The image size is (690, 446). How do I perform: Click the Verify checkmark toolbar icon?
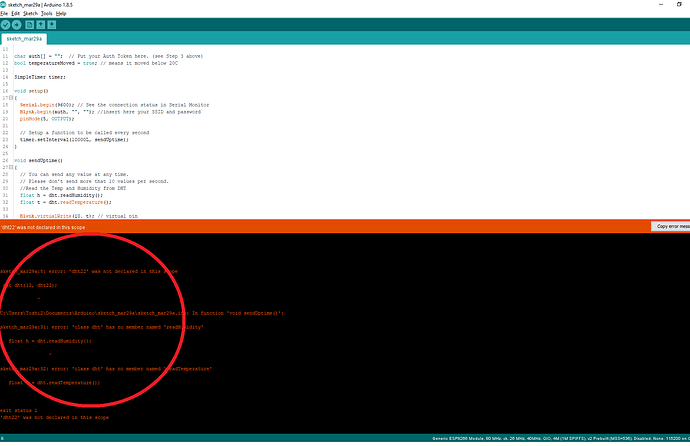6,25
